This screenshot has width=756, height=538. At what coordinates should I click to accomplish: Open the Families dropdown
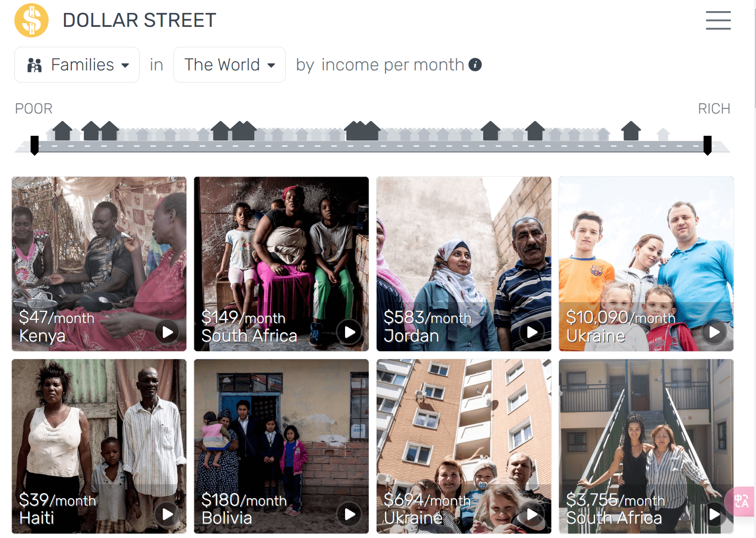click(x=77, y=65)
